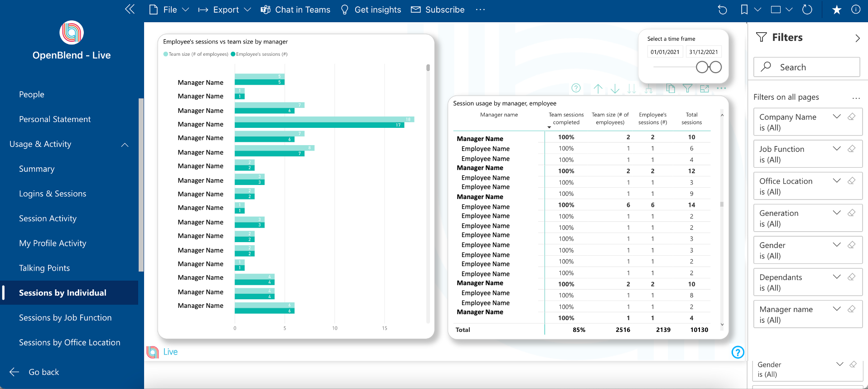Image resolution: width=868 pixels, height=389 pixels.
Task: Open the Logins & Sessions page
Action: (53, 194)
